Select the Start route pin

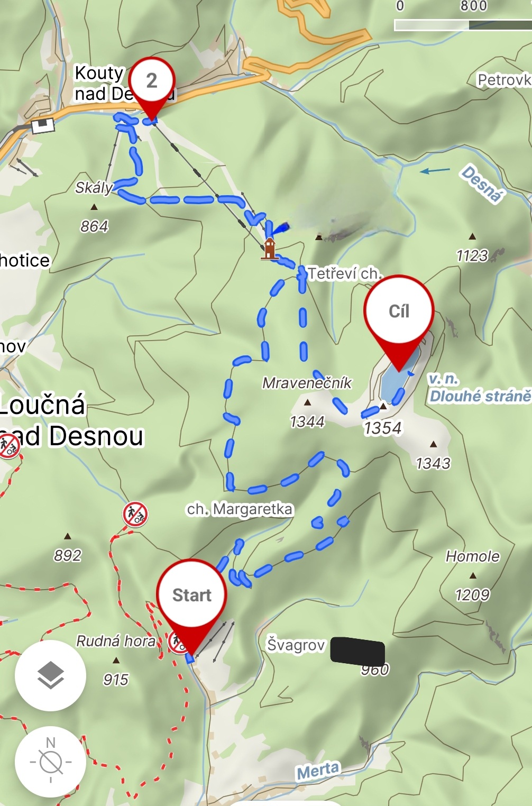pos(191,608)
